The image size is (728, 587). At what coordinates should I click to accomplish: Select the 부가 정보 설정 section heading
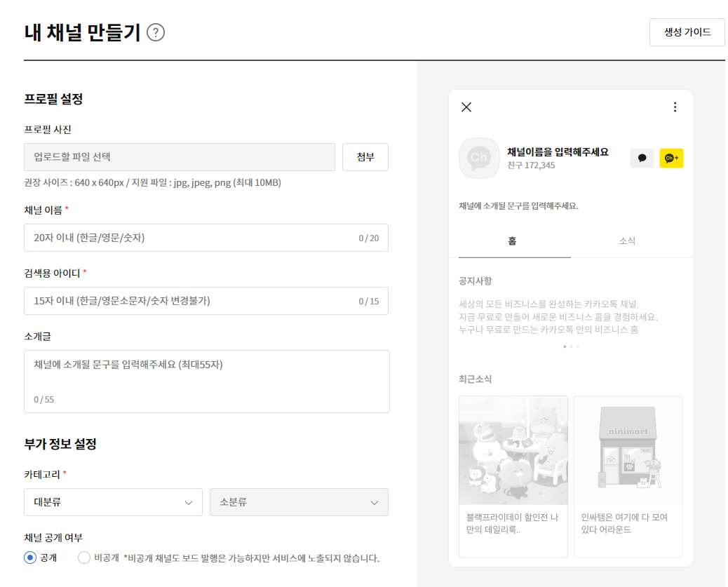[x=60, y=444]
